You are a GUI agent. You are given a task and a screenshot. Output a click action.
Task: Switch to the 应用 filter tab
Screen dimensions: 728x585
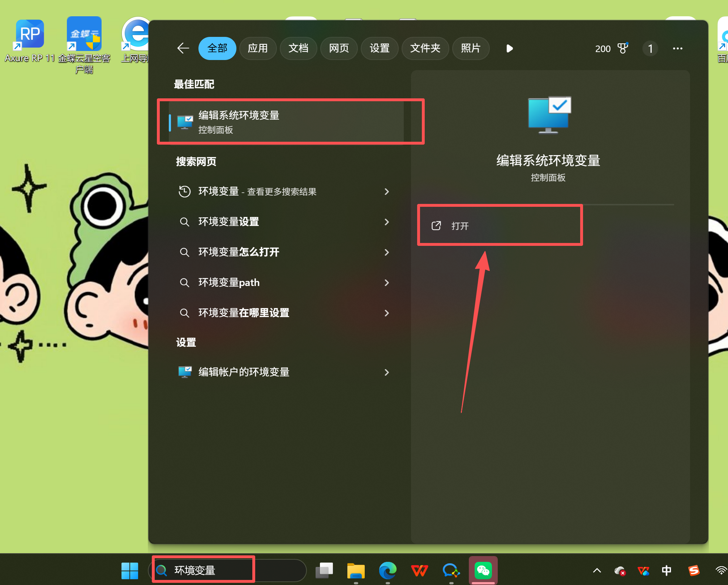[257, 48]
